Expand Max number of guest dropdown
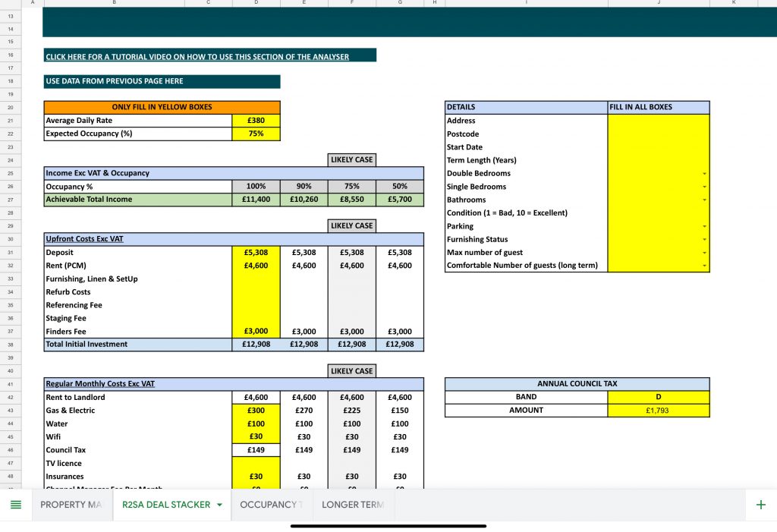 (705, 253)
